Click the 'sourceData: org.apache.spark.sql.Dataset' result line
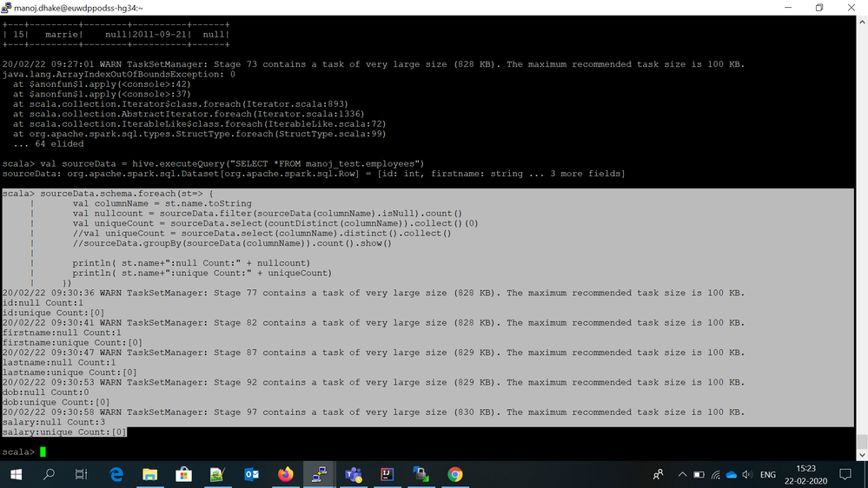Viewport: 868px width, 488px height. click(314, 174)
